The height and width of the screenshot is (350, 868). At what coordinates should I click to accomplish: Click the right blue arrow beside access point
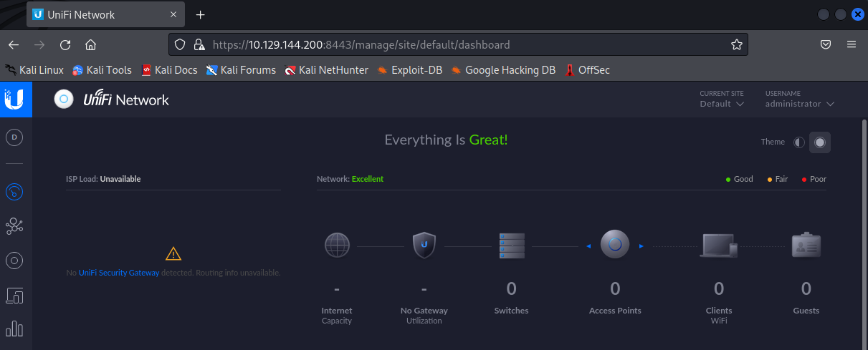tap(642, 246)
